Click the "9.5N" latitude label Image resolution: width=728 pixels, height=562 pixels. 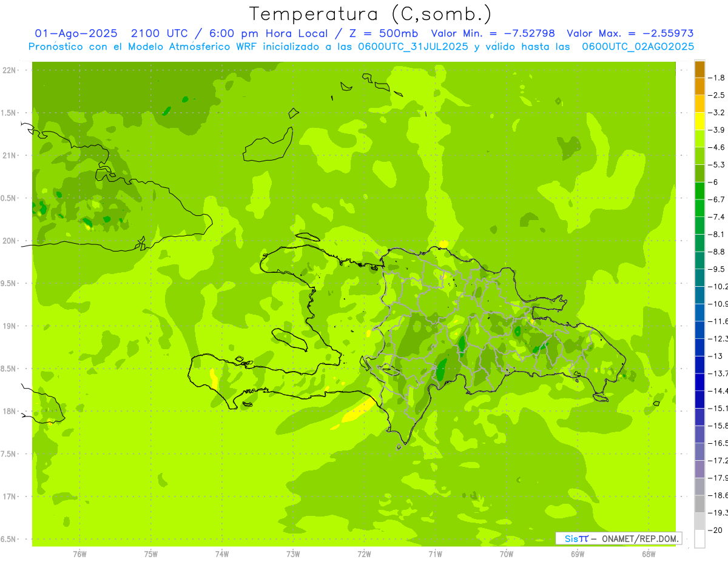(x=9, y=284)
